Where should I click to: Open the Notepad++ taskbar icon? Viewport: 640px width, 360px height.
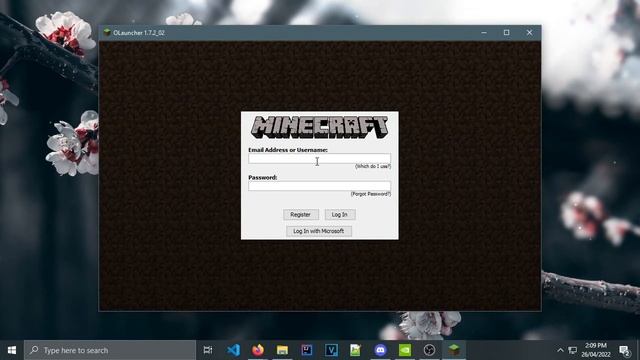(x=356, y=350)
